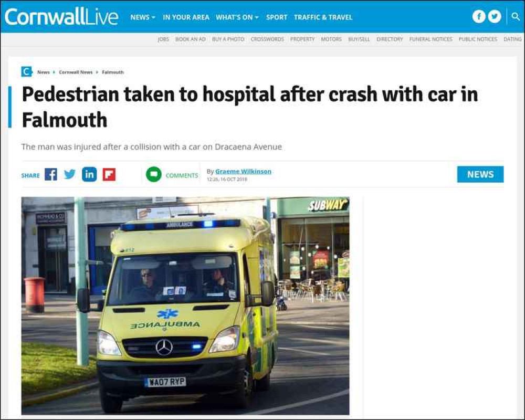Open the ambulance article photo
Viewport: 525px width, 420px height.
185,306
